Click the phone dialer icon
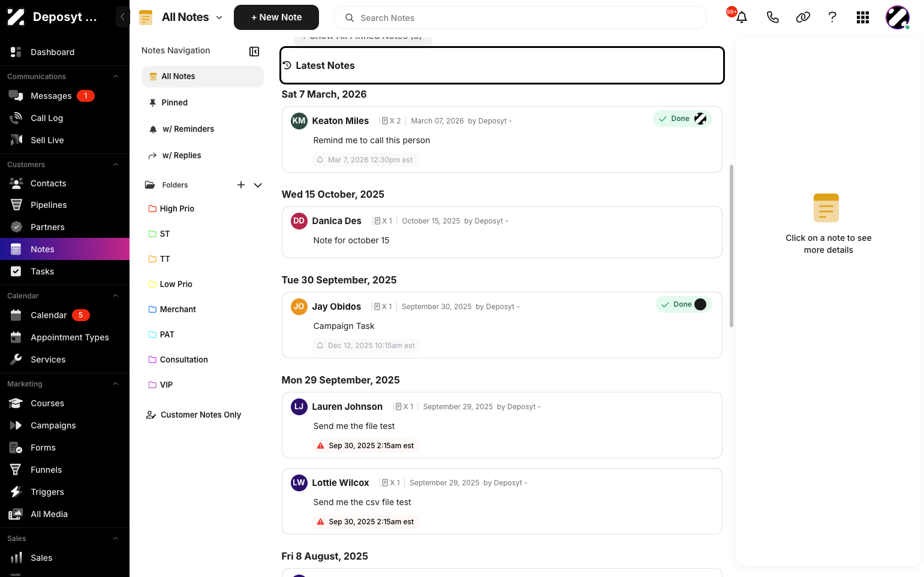 coord(772,17)
